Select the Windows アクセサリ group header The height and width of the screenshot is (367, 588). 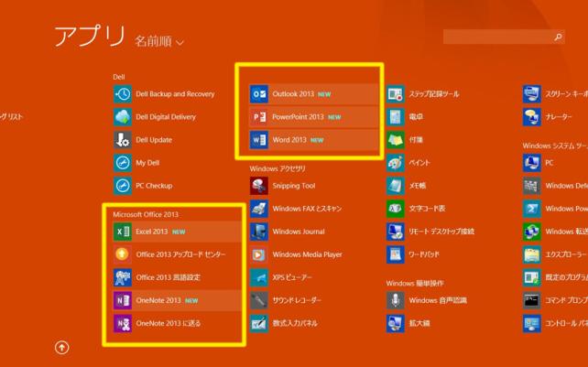[x=278, y=168]
